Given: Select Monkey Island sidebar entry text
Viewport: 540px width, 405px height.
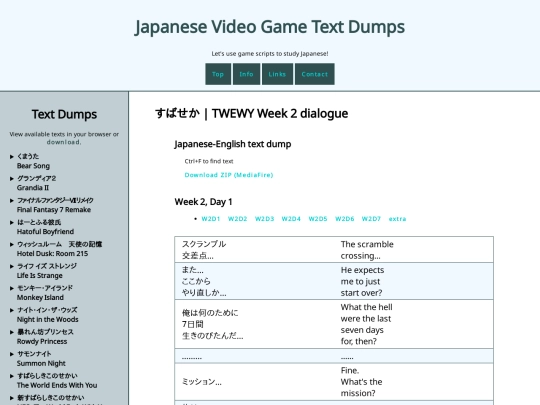Looking at the screenshot, I should click(x=40, y=298).
